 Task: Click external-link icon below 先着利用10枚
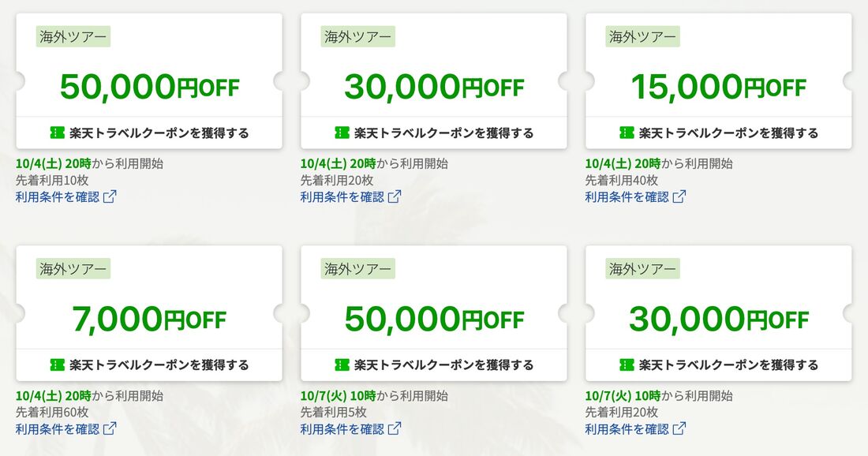tap(110, 196)
